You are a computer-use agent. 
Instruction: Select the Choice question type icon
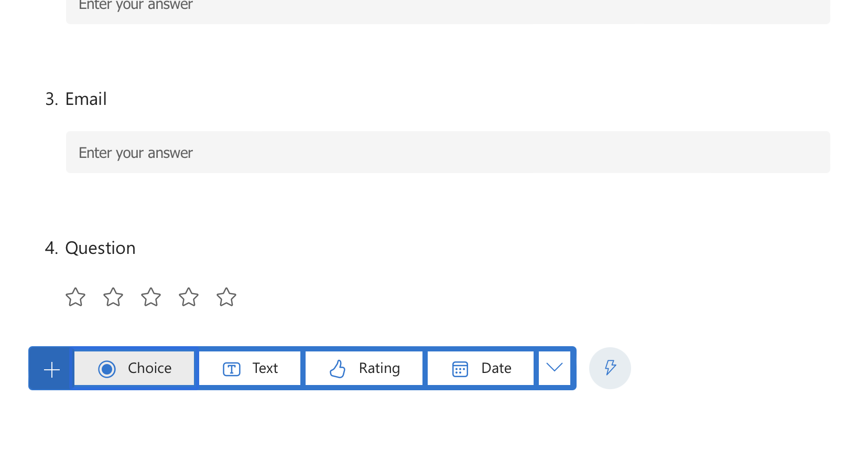[x=107, y=368]
